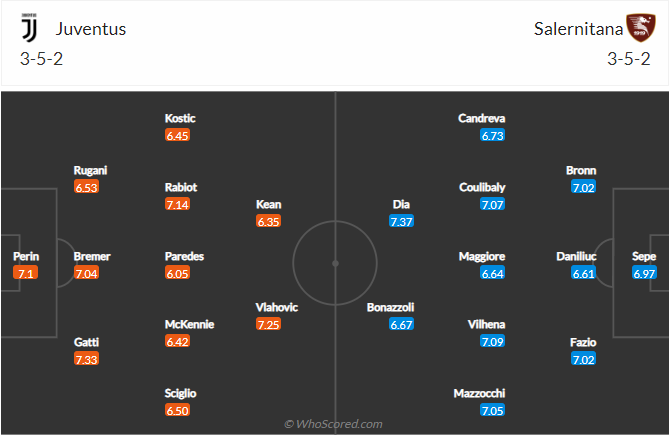Click the Juventus club crest icon
671x435 pixels.
[29, 28]
